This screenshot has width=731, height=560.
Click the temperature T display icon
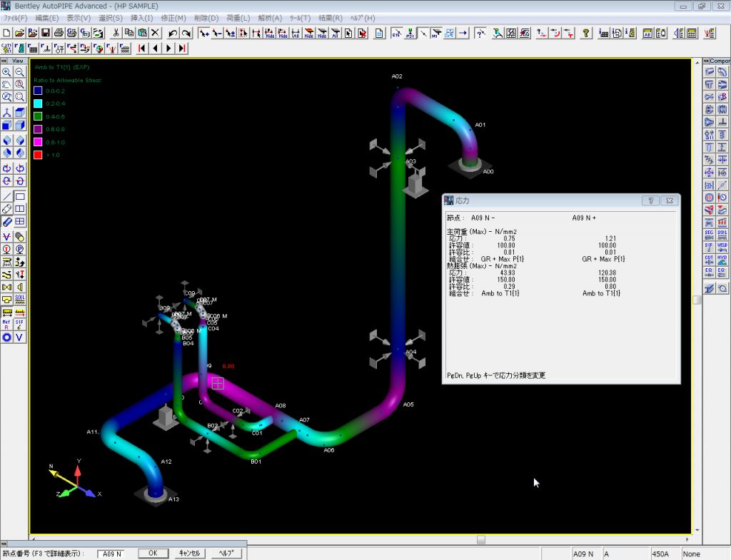point(6,249)
